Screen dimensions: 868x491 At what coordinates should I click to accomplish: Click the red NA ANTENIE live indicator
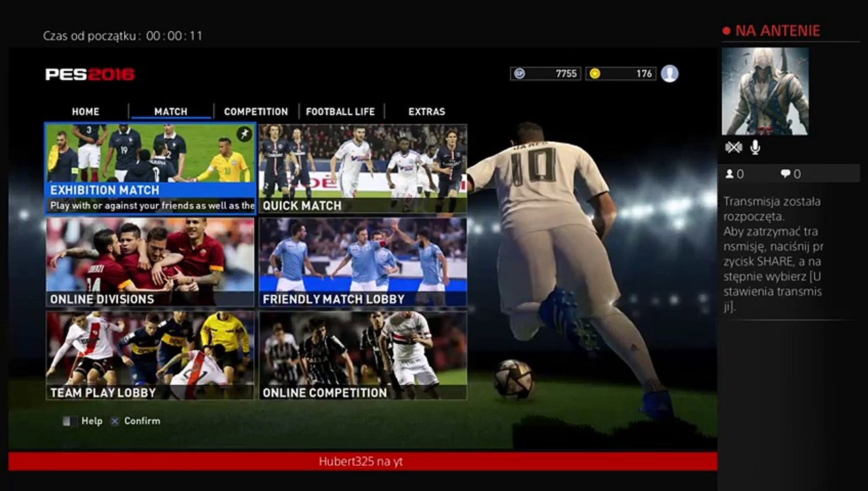pyautogui.click(x=771, y=31)
